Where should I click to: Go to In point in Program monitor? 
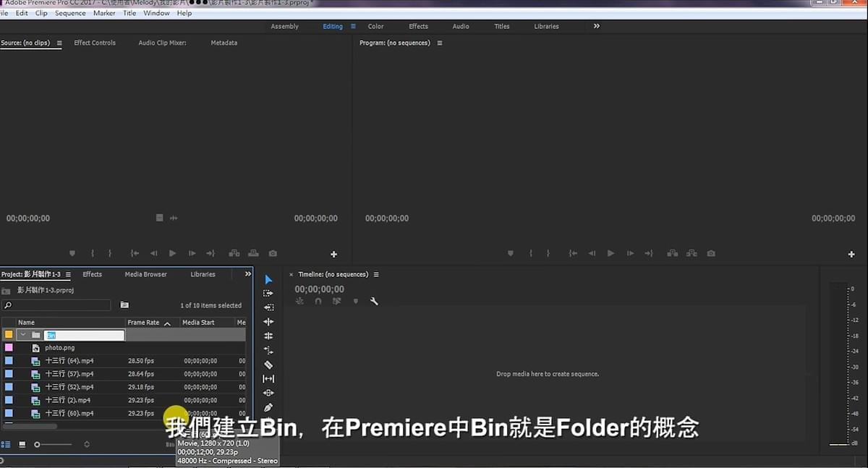[x=573, y=253]
